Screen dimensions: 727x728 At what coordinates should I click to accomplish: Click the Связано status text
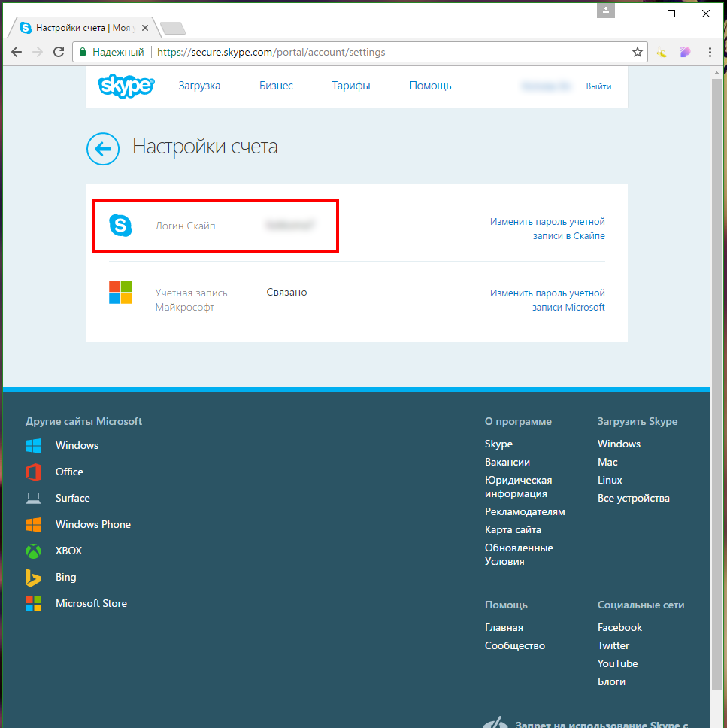click(x=286, y=293)
